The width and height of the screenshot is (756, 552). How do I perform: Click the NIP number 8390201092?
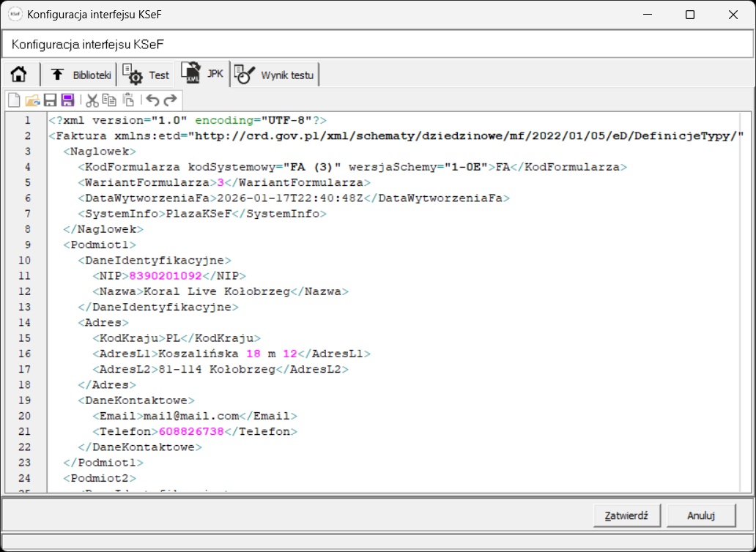[x=166, y=276]
